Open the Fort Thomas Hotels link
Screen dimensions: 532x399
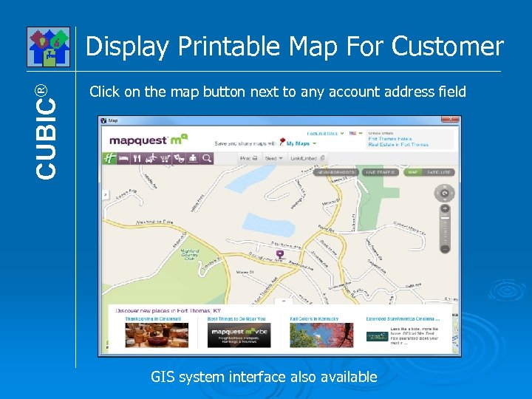click(390, 139)
